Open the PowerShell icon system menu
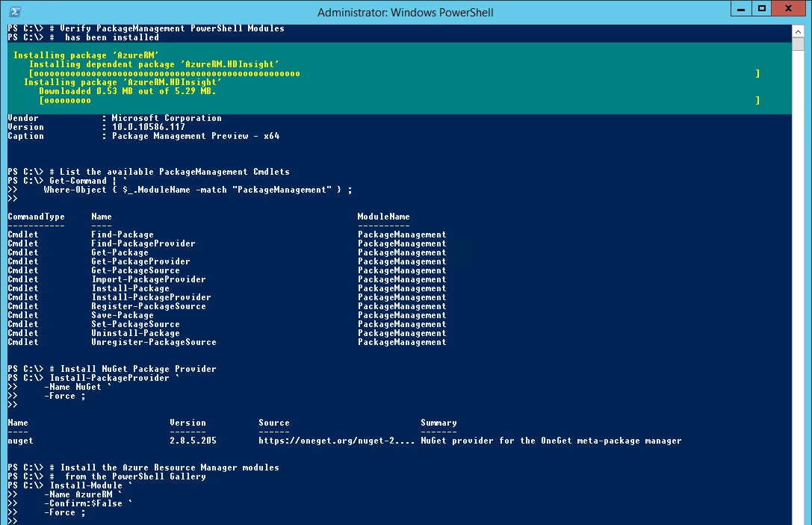This screenshot has width=812, height=525. point(15,12)
